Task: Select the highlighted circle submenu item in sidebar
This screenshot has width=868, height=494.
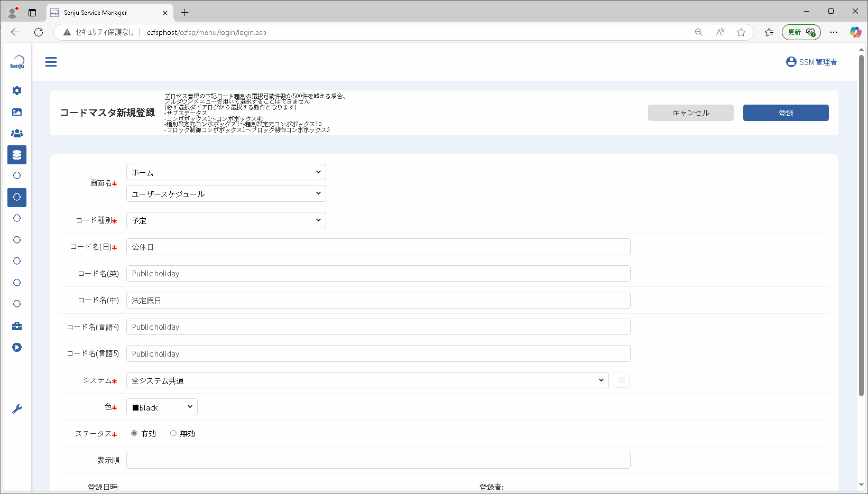Action: click(x=17, y=197)
